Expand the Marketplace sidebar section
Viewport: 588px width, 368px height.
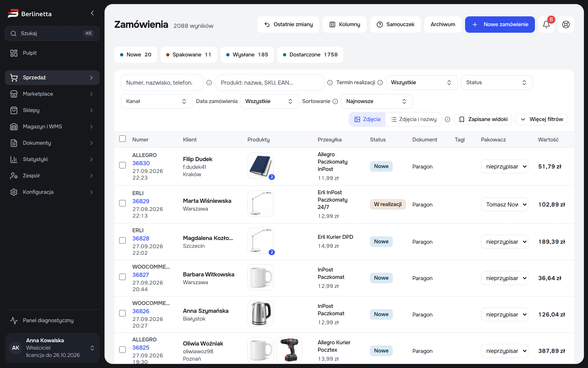[x=52, y=94]
